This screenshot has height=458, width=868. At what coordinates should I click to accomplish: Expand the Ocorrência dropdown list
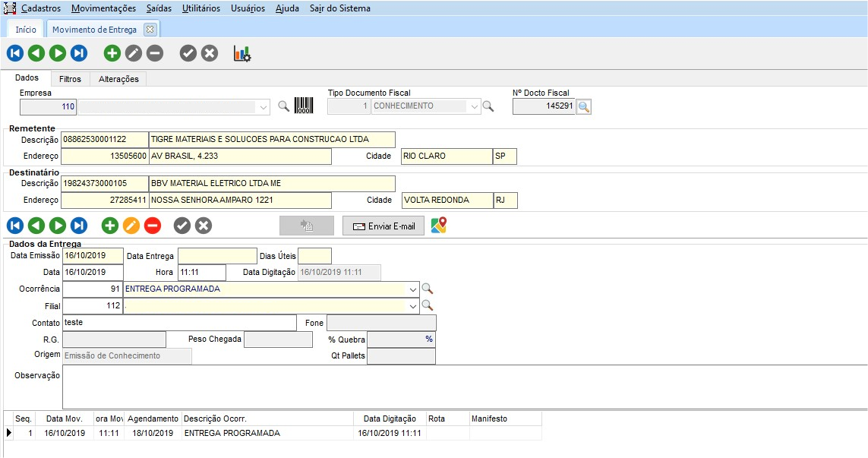click(x=413, y=289)
